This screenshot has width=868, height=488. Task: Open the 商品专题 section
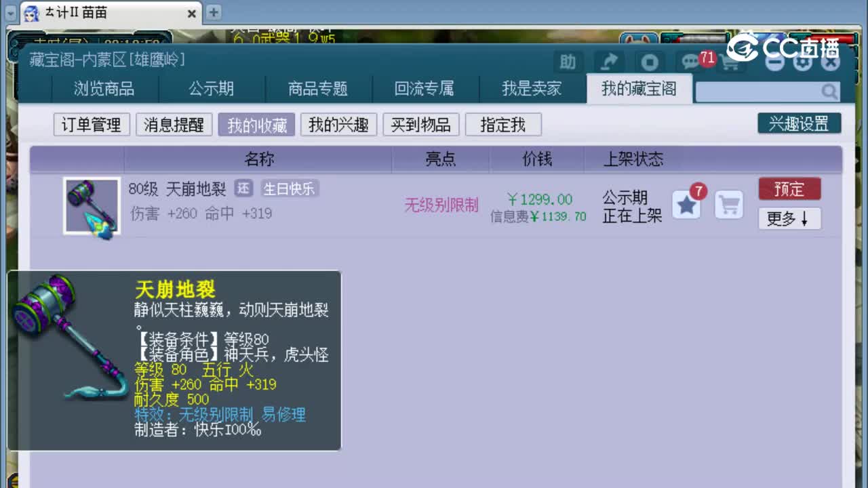pos(319,89)
